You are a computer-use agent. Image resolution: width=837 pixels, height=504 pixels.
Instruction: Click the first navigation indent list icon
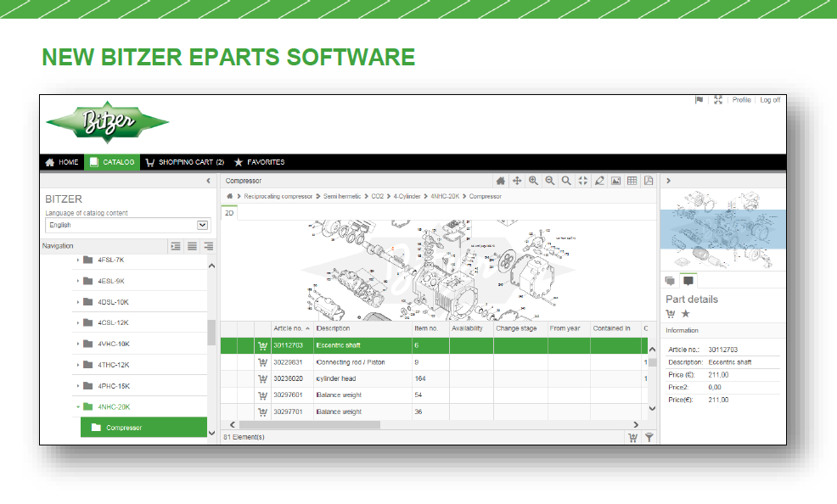click(176, 246)
